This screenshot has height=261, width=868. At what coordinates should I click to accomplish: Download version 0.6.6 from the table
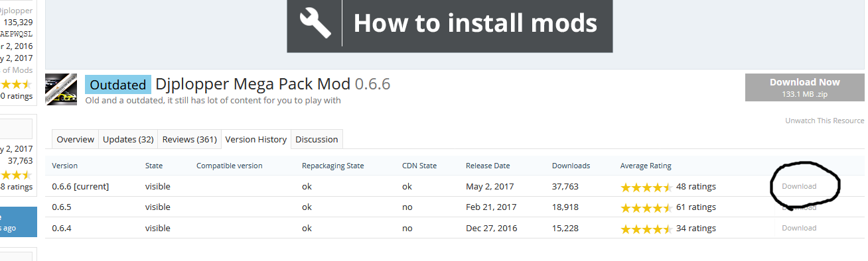(x=799, y=186)
